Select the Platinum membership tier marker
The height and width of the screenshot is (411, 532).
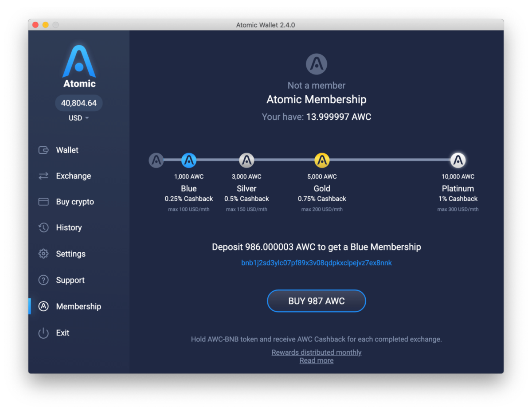(458, 160)
